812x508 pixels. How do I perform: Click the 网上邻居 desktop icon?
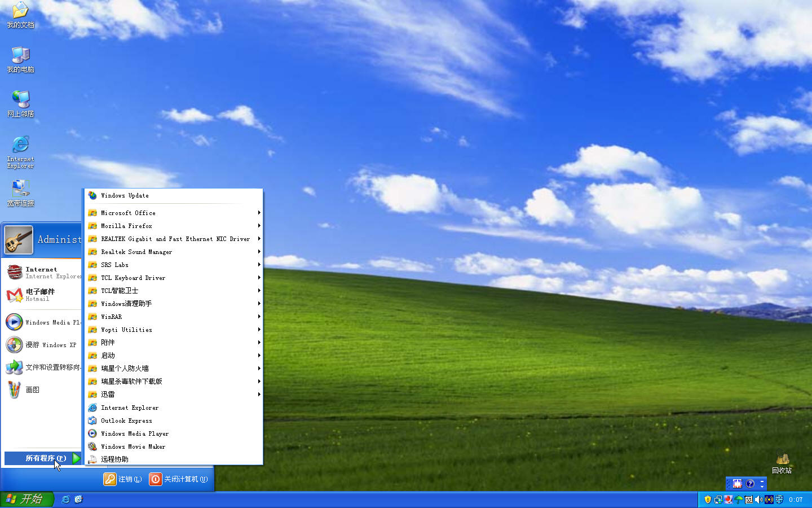(x=20, y=104)
